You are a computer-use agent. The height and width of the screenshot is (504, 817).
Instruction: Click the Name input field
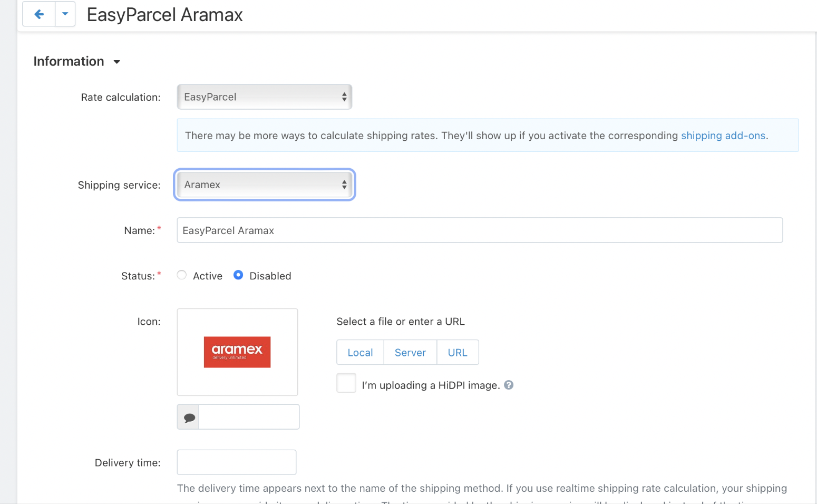tap(480, 230)
